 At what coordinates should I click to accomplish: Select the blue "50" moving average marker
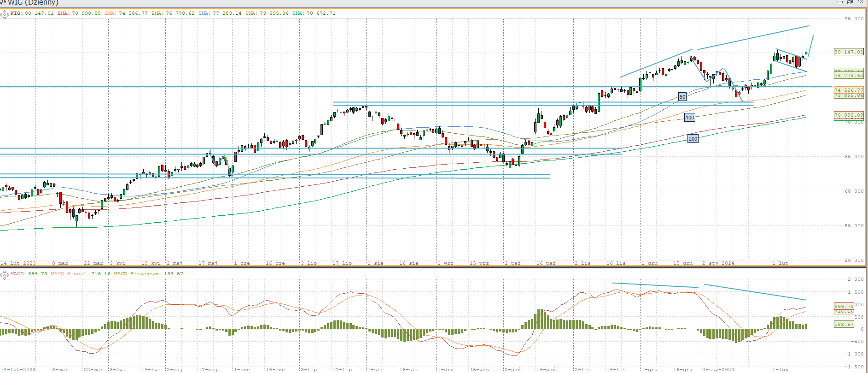click(x=682, y=97)
